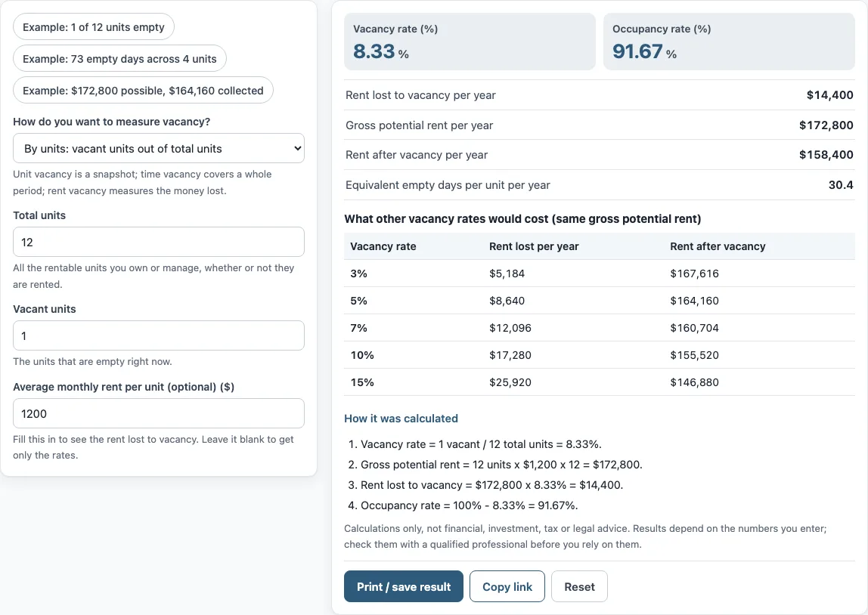
Task: Click the $12,096 rent lost cell
Action: (510, 327)
